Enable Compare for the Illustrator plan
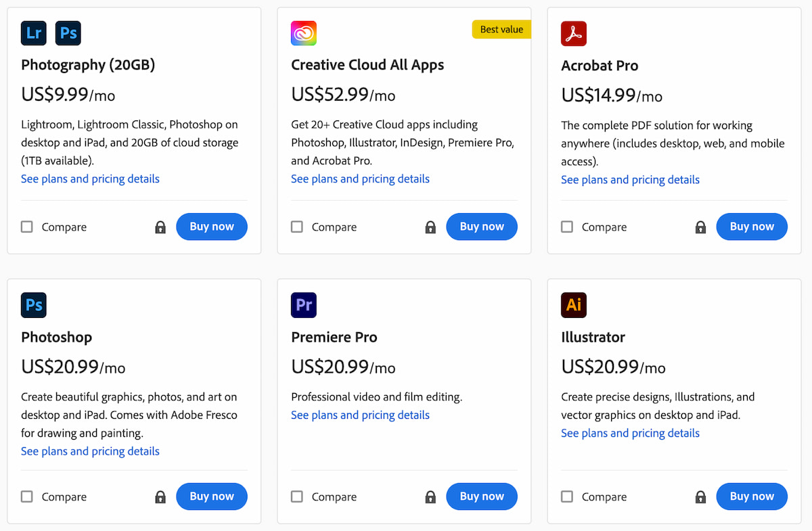Viewport: 812px width, 531px height. coord(566,496)
